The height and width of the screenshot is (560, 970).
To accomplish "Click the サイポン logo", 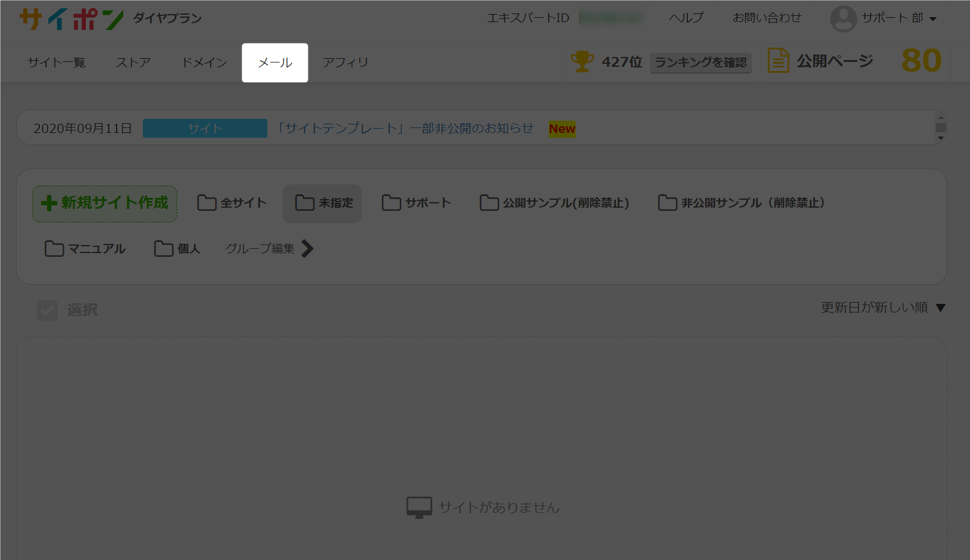I will [71, 19].
